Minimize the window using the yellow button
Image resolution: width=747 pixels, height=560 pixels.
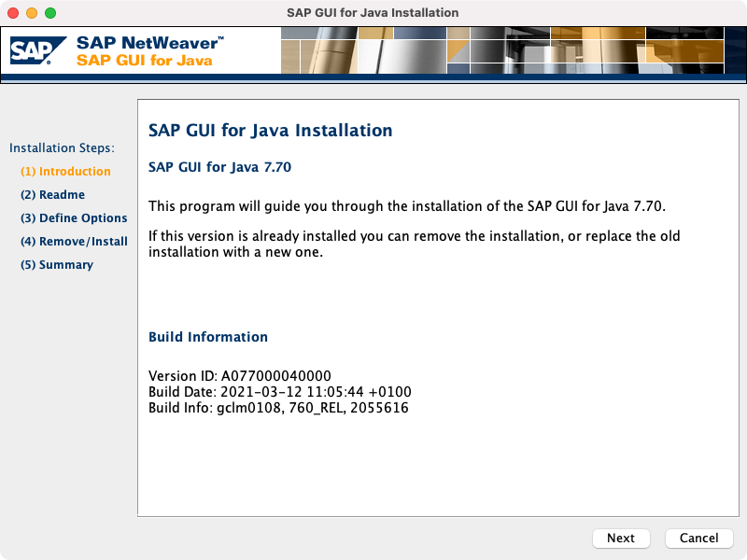tap(32, 13)
